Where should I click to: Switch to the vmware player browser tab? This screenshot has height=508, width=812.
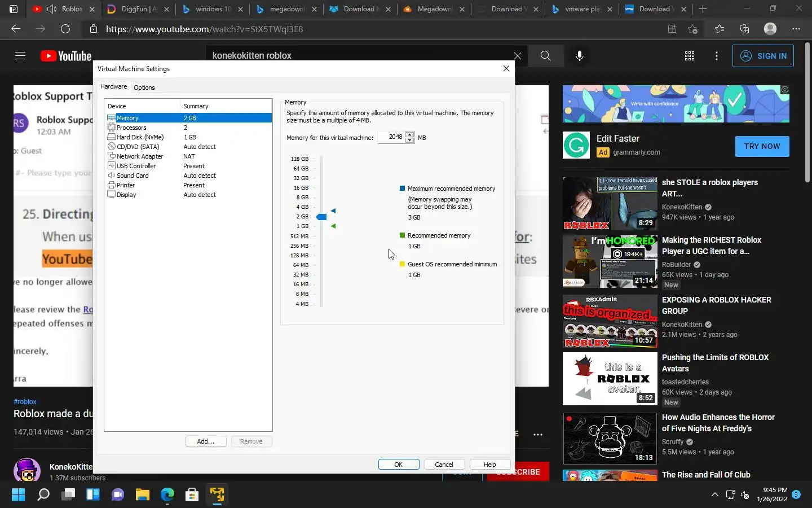[581, 9]
